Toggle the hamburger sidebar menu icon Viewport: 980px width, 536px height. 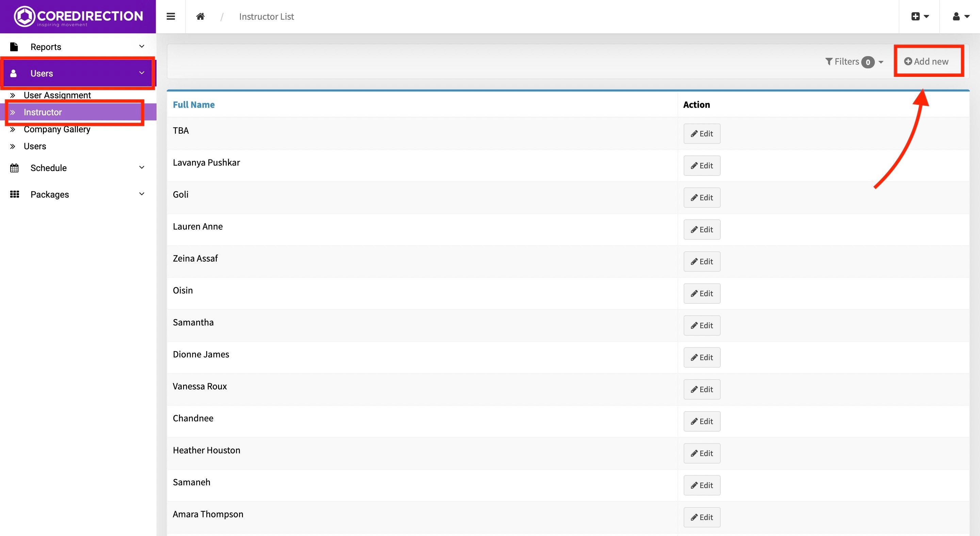tap(171, 16)
